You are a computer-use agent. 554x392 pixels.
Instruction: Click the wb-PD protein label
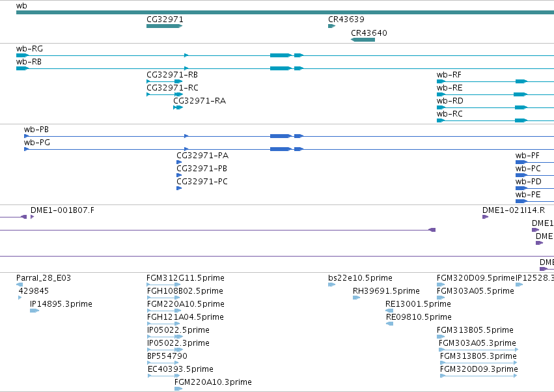click(528, 182)
